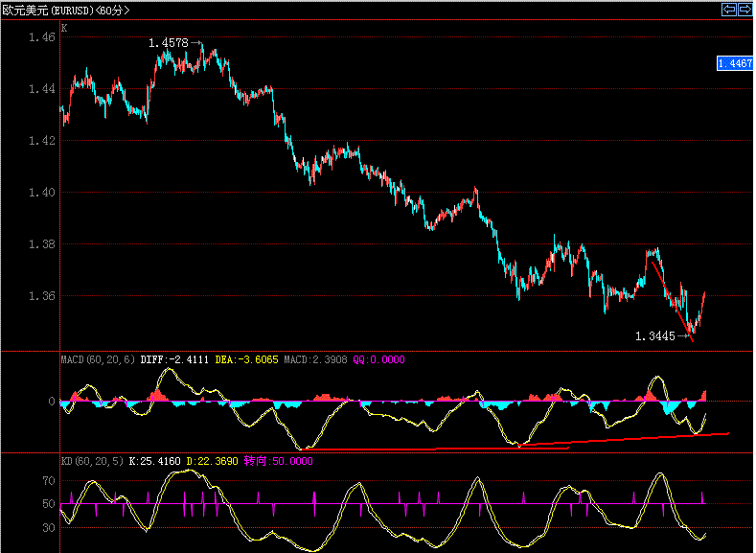756x553 pixels.
Task: Select the blue 1.4467 price tag
Action: pyautogui.click(x=735, y=63)
